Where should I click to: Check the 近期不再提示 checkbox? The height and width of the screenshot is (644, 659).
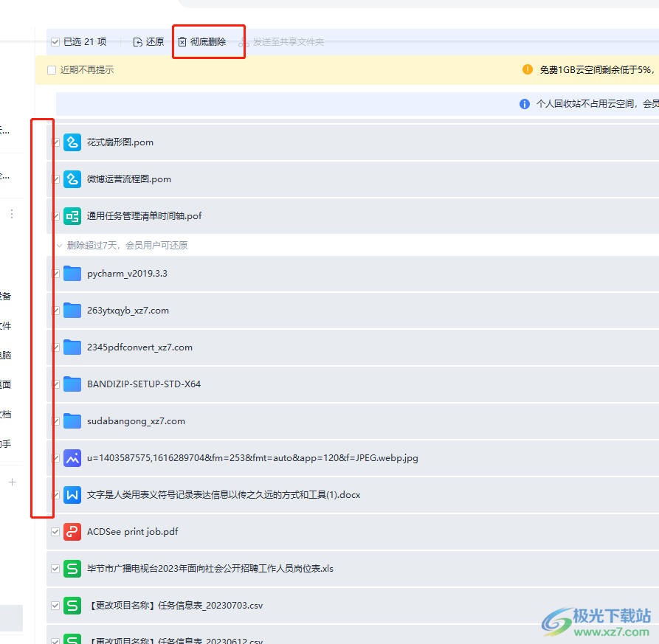point(52,70)
